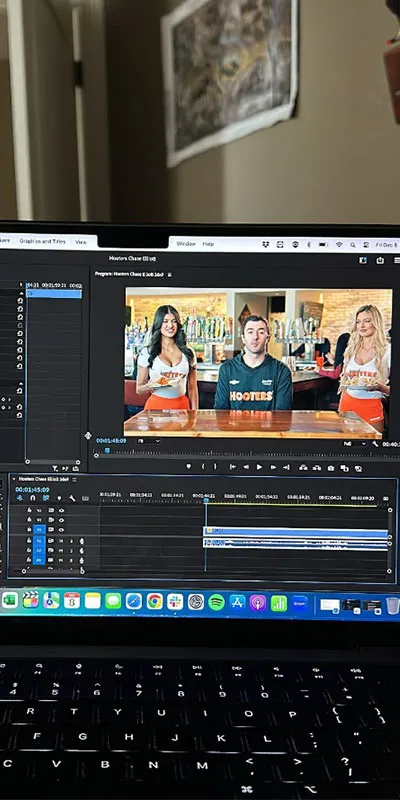
Task: Expand the arrow in the left panel header
Action: [21, 284]
